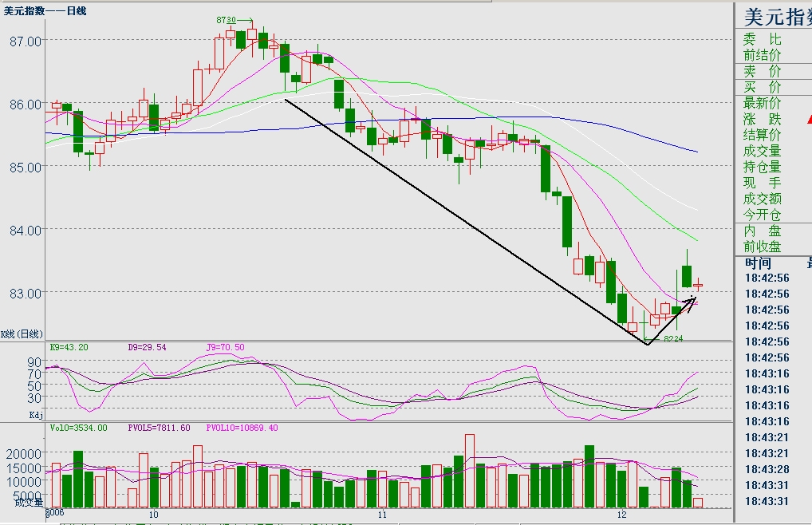This screenshot has width=812, height=525.
Task: Select the K线(日线) period label
Action: (x=22, y=334)
